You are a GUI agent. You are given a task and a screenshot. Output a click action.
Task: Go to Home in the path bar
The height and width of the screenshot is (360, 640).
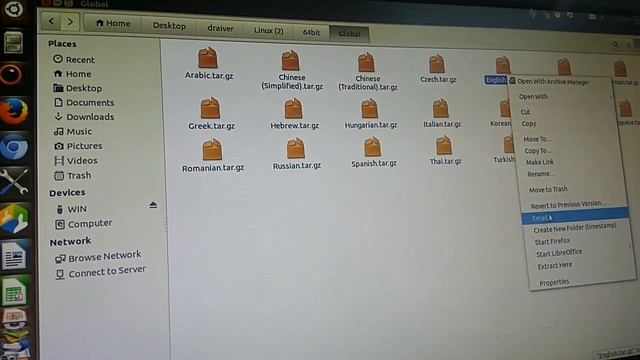[113, 24]
